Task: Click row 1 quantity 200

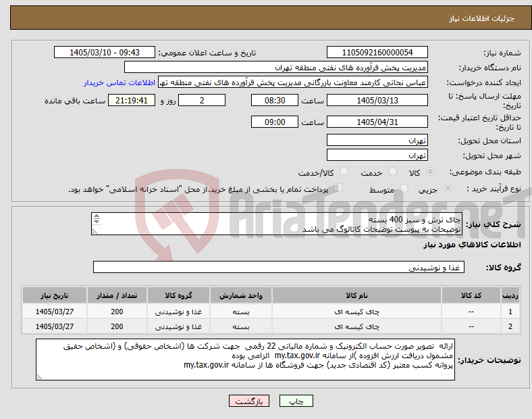Action: click(117, 312)
